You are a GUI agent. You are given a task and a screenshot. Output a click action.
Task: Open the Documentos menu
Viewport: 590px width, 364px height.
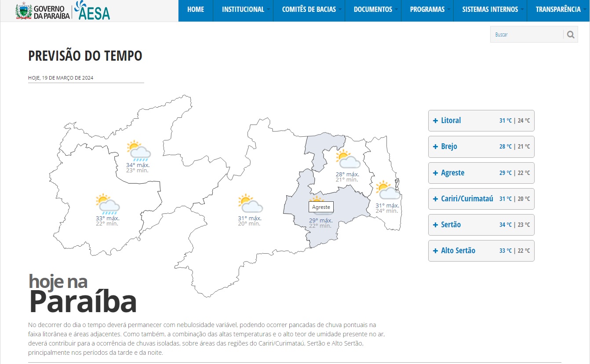[x=373, y=9]
